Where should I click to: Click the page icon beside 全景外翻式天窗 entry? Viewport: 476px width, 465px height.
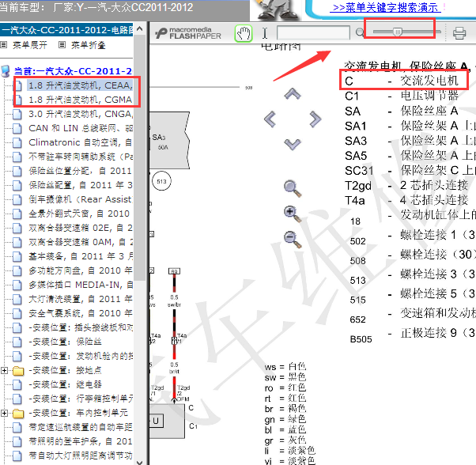pyautogui.click(x=17, y=214)
